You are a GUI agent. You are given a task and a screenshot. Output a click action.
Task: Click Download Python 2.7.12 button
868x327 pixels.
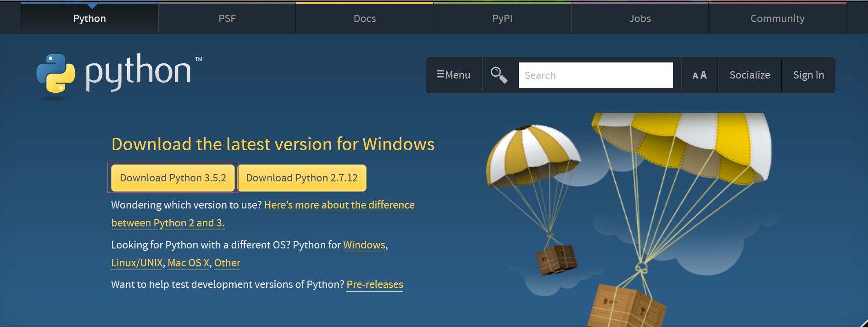[302, 178]
